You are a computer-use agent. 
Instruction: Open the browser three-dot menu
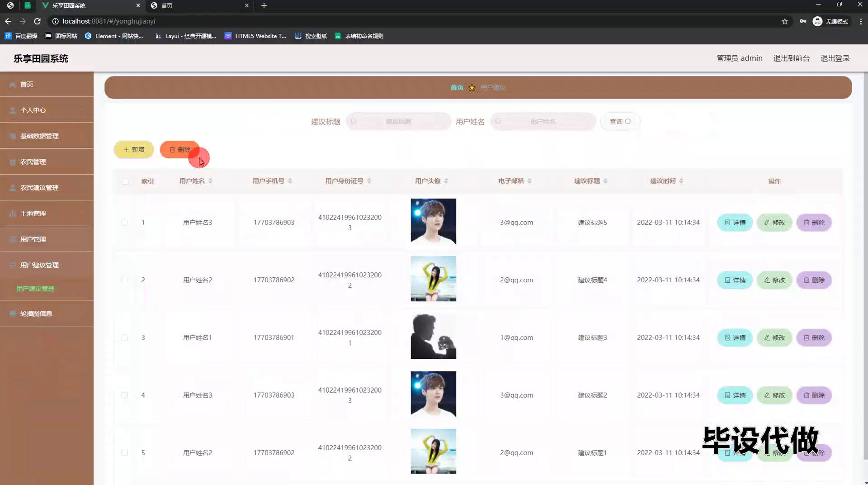861,21
